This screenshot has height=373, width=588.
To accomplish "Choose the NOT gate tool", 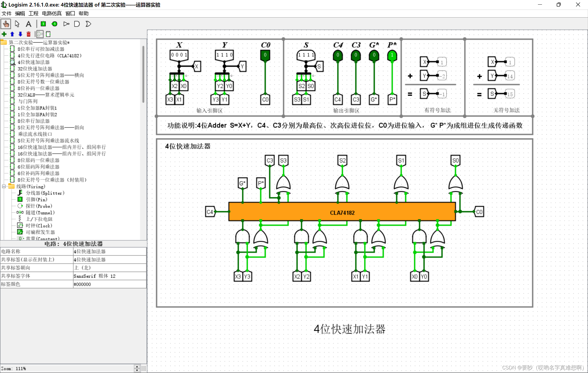I will (x=66, y=24).
